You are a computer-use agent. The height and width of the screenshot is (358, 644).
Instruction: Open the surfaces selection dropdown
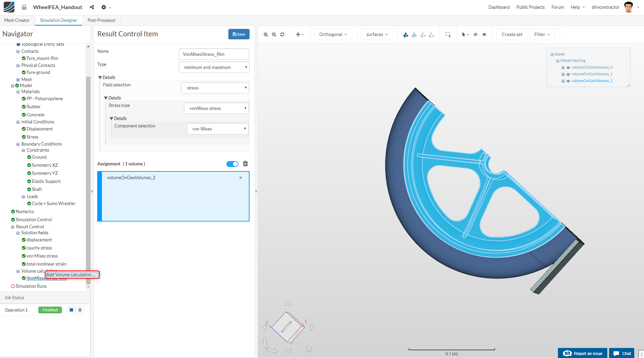[377, 34]
